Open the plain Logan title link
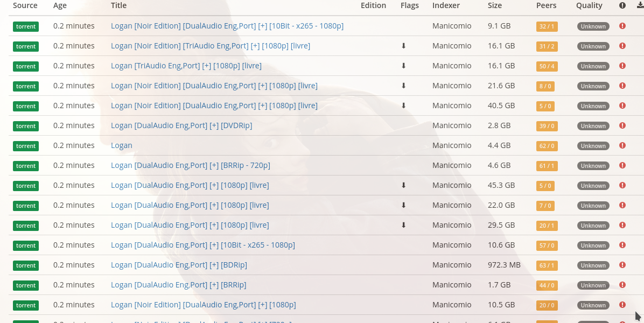The width and height of the screenshot is (644, 323). pyautogui.click(x=121, y=145)
